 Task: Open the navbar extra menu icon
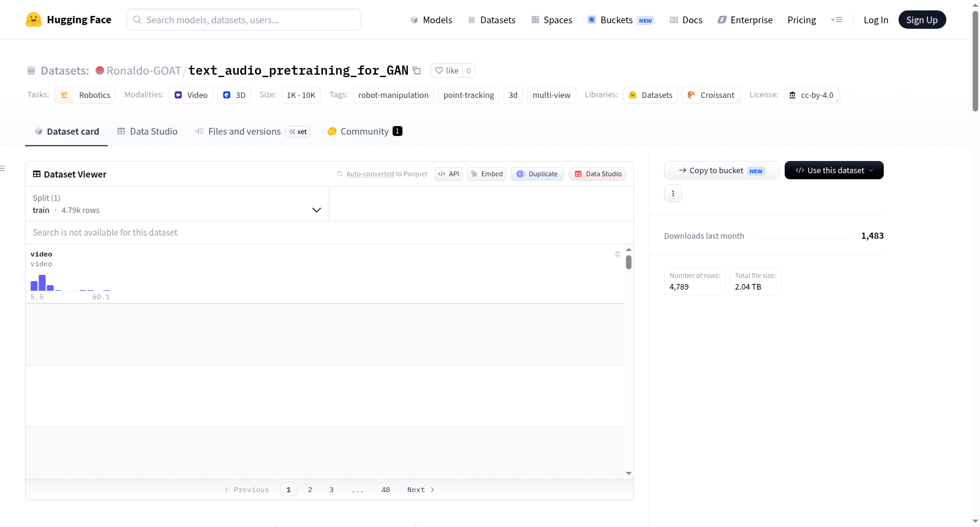pyautogui.click(x=836, y=20)
